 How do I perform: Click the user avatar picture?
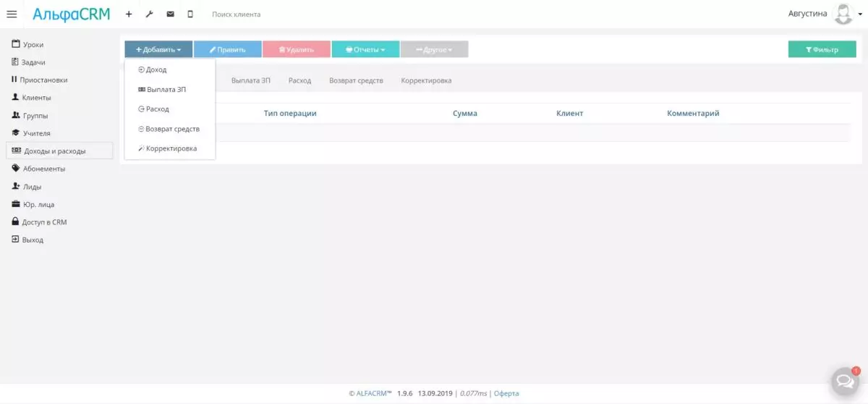(x=843, y=14)
